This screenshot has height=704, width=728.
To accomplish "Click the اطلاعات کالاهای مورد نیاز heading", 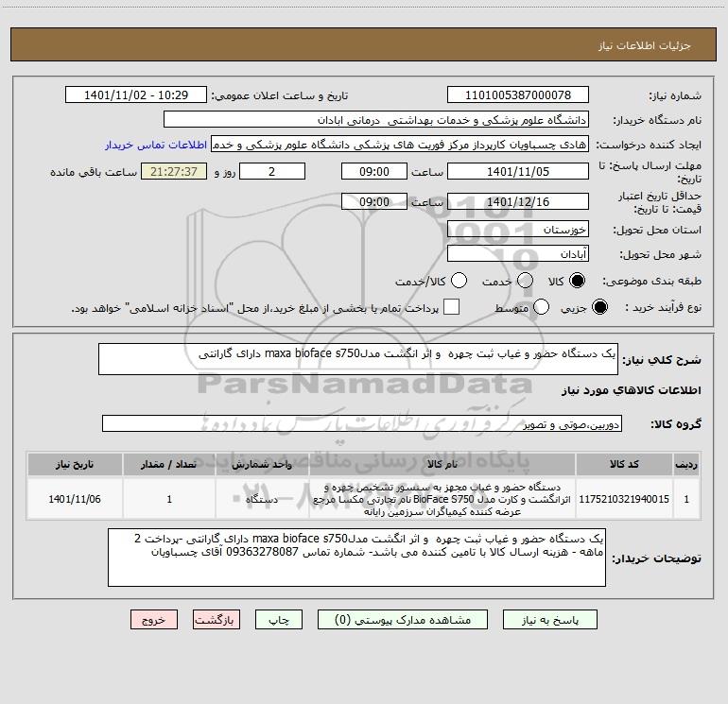I will 631,390.
